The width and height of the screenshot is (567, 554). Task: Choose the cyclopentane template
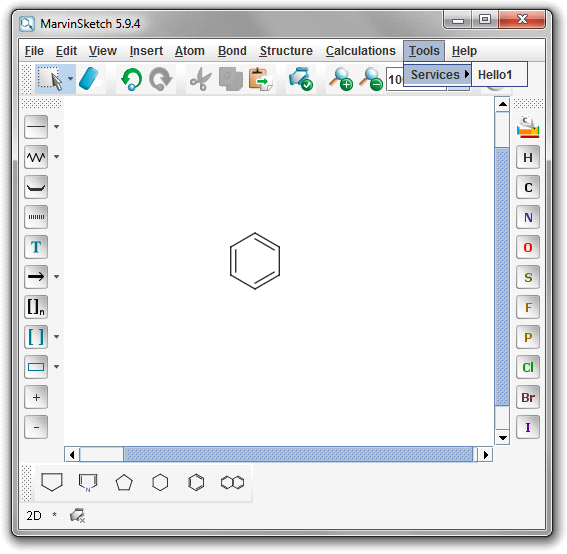124,482
